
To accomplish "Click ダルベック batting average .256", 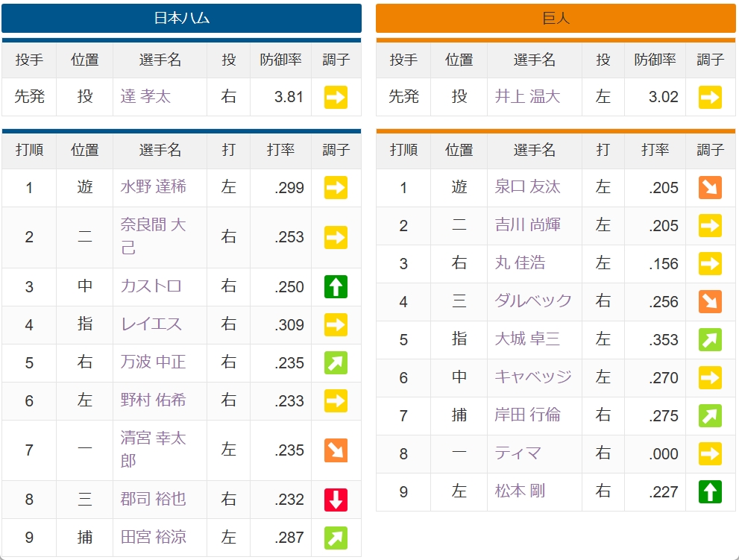I will coord(664,302).
